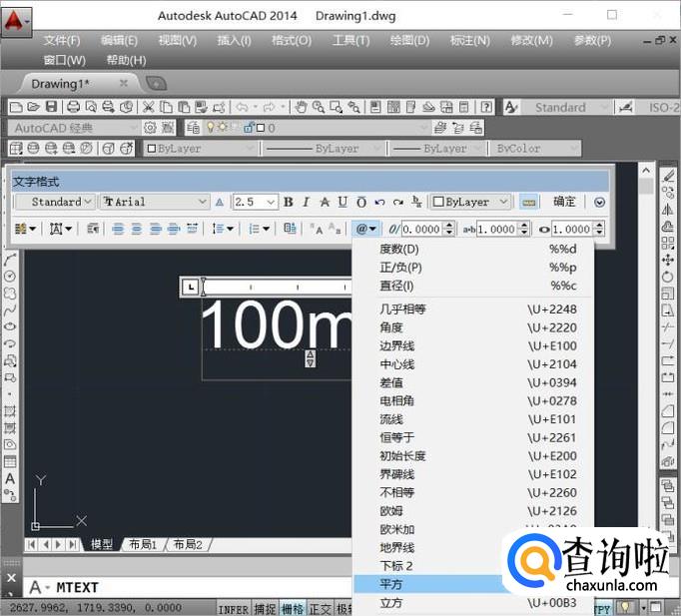Toggle 捕捉 snap mode in status bar
This screenshot has height=616, width=681.
coord(265,608)
